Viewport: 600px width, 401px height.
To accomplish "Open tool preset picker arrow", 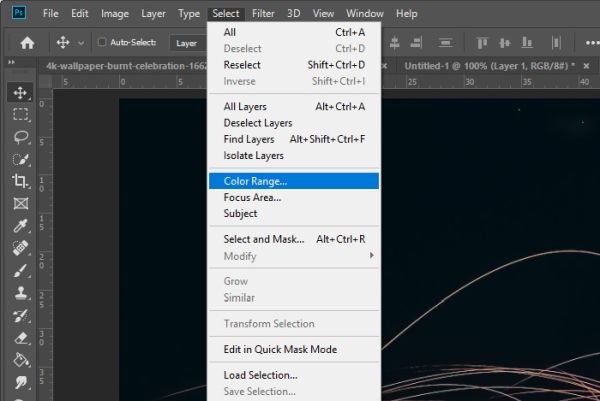I will click(81, 43).
